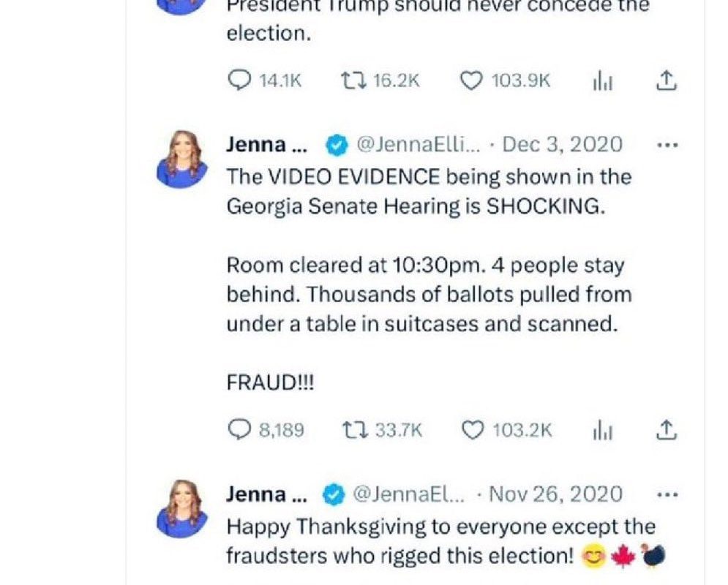Open the Happy Thanksgiving tweet text
Image resolution: width=728 pixels, height=585 pixels.
[440, 541]
